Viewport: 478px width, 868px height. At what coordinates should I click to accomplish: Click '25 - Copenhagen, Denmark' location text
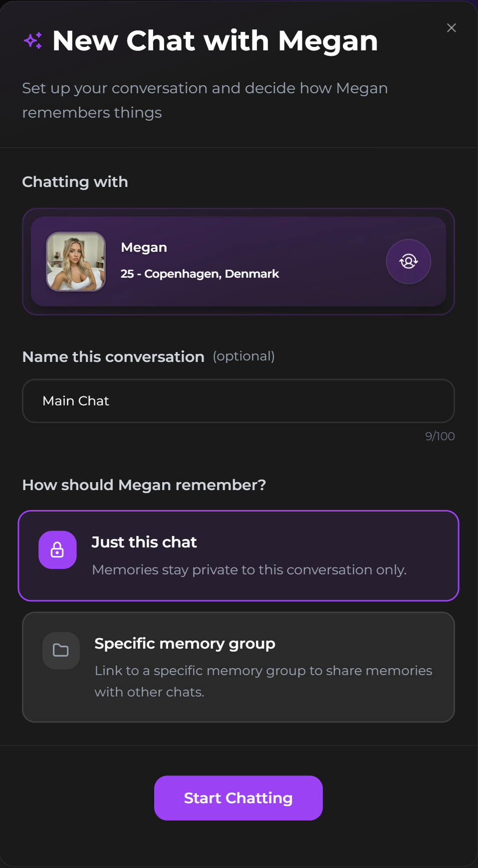200,274
